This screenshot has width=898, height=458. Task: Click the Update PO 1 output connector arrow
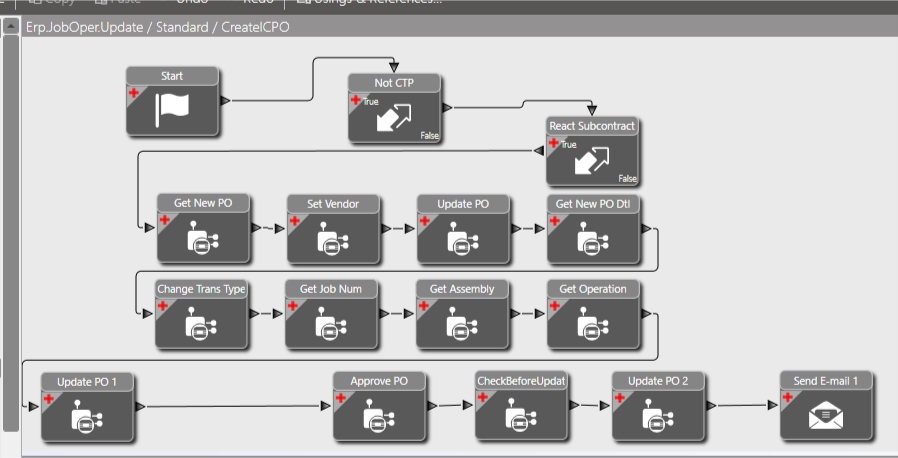(x=141, y=407)
